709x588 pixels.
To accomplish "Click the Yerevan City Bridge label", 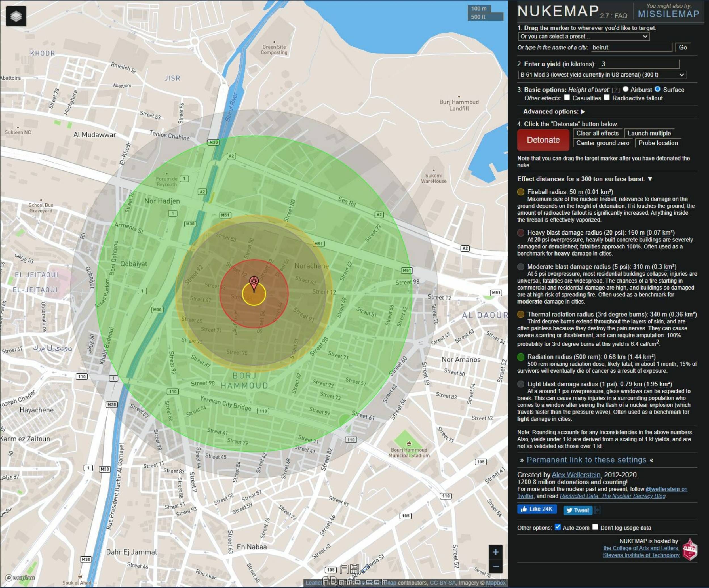I will pyautogui.click(x=225, y=403).
